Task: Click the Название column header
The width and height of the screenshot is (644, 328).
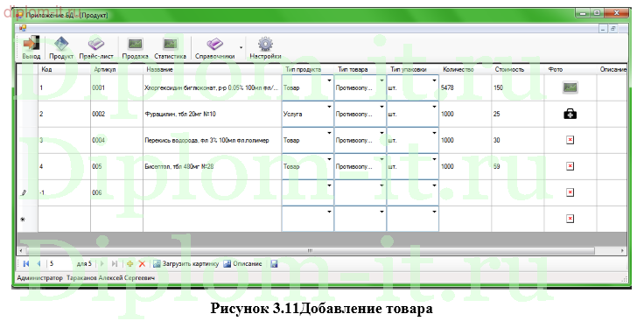Action: [x=213, y=69]
